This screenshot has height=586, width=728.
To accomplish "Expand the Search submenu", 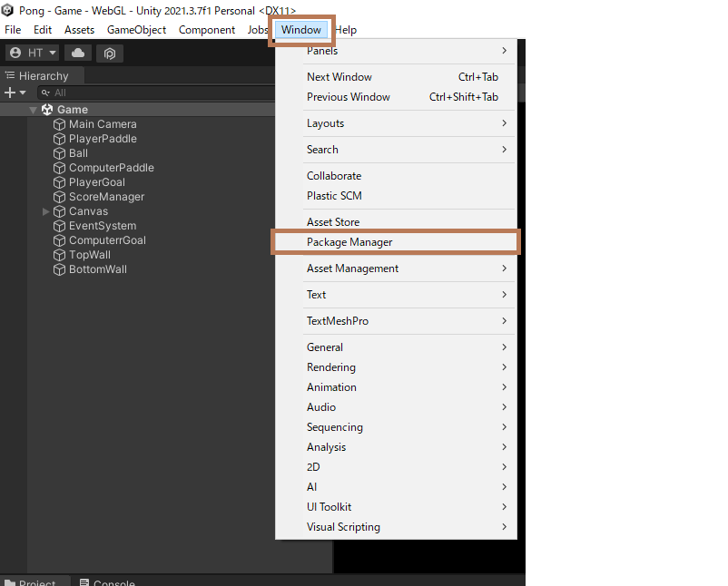I will [396, 150].
